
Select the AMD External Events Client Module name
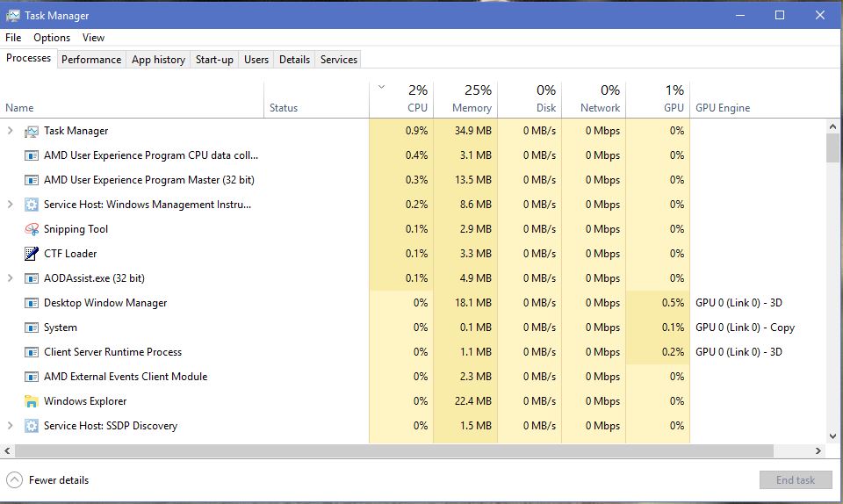(126, 377)
